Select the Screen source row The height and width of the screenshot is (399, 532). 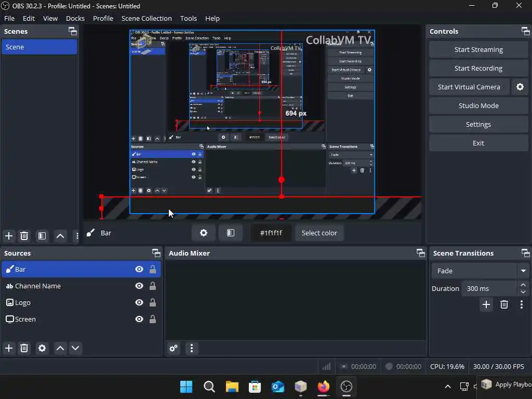click(81, 319)
